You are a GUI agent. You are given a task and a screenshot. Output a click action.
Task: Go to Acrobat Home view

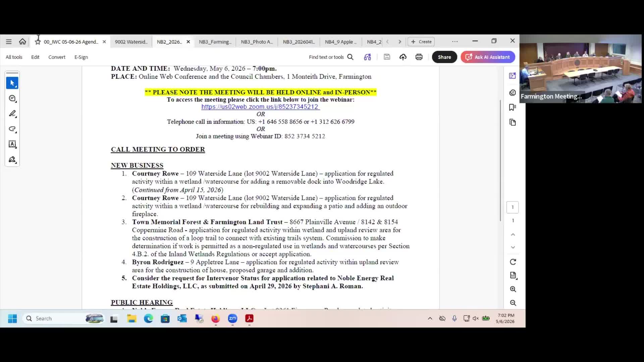click(x=22, y=42)
